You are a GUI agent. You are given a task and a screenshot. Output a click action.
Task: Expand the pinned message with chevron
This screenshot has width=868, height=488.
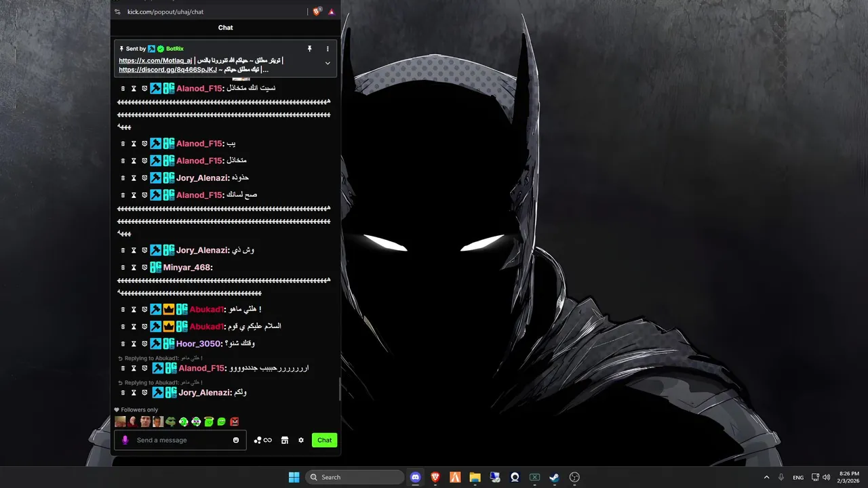pos(328,63)
